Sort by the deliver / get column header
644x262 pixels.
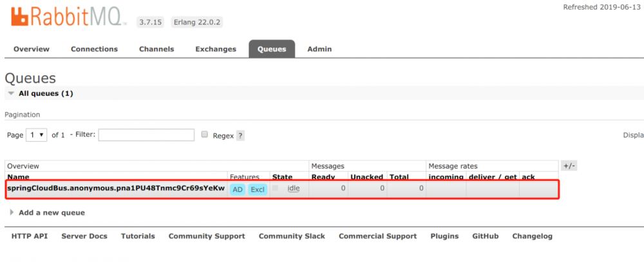coord(493,177)
